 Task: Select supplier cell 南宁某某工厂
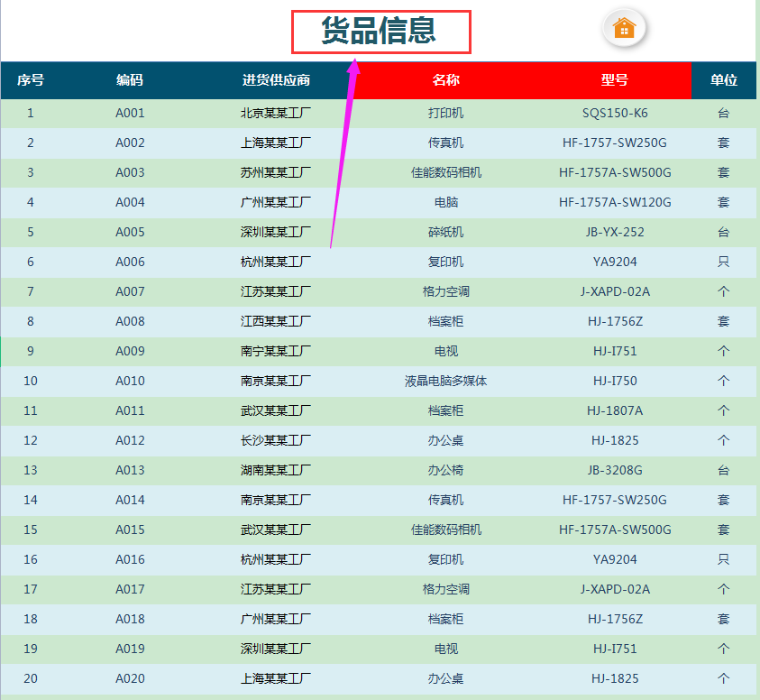coord(276,351)
